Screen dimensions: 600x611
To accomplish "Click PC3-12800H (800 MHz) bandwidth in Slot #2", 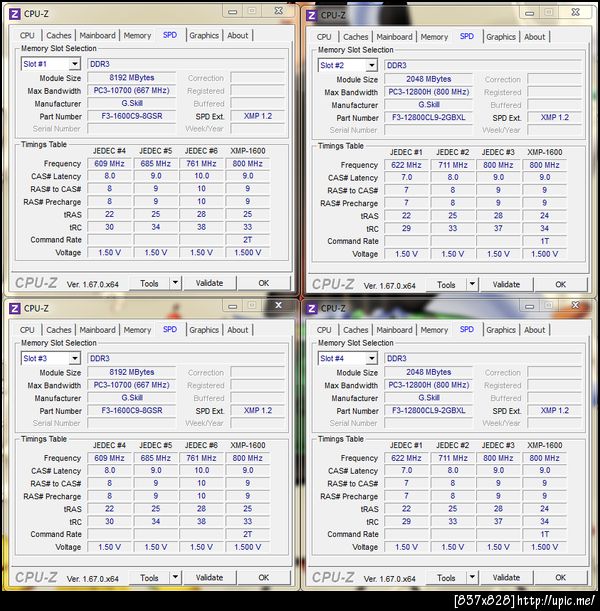I will [429, 92].
